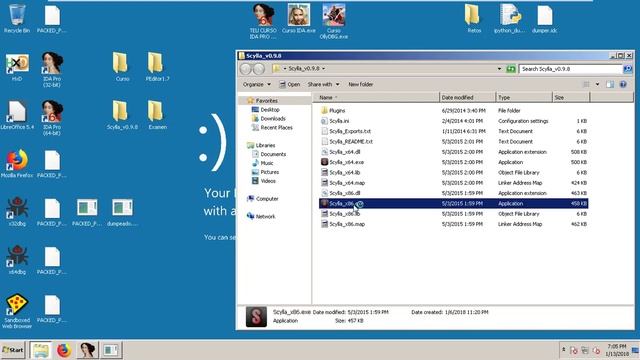640x360 pixels.
Task: Open IDA Pro (64-bit) desktop shortcut
Action: coord(52,118)
